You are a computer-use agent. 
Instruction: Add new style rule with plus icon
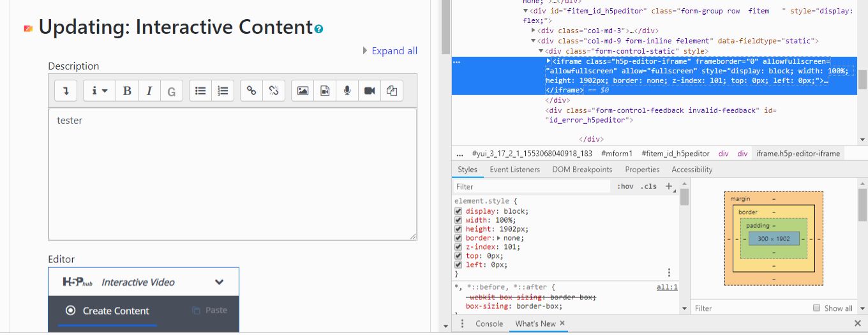[669, 186]
